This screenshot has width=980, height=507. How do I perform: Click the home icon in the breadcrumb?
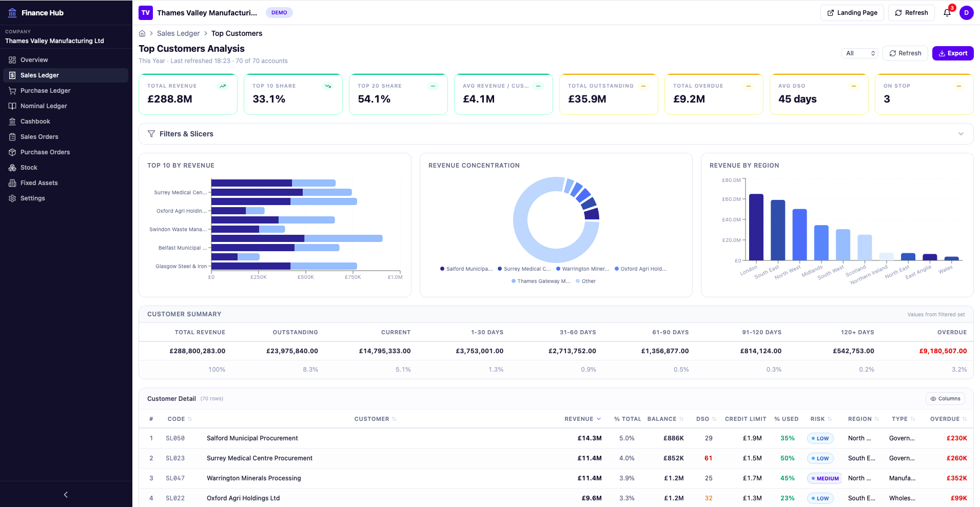142,33
